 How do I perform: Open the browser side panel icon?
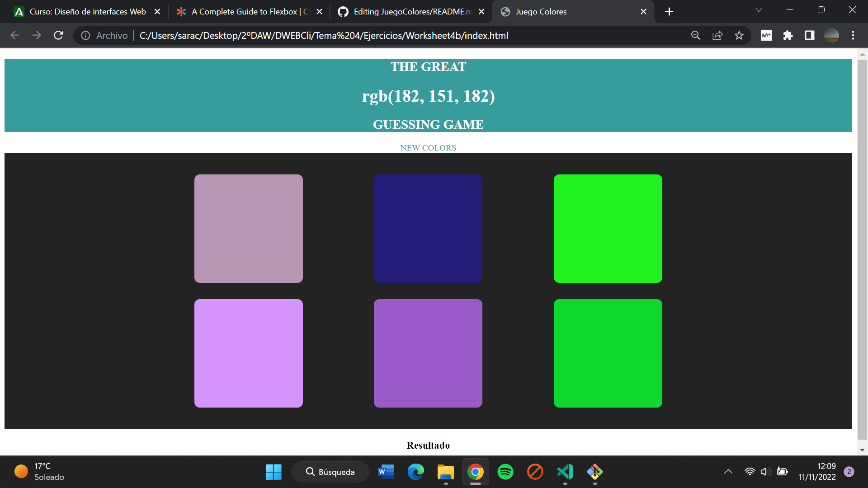810,35
